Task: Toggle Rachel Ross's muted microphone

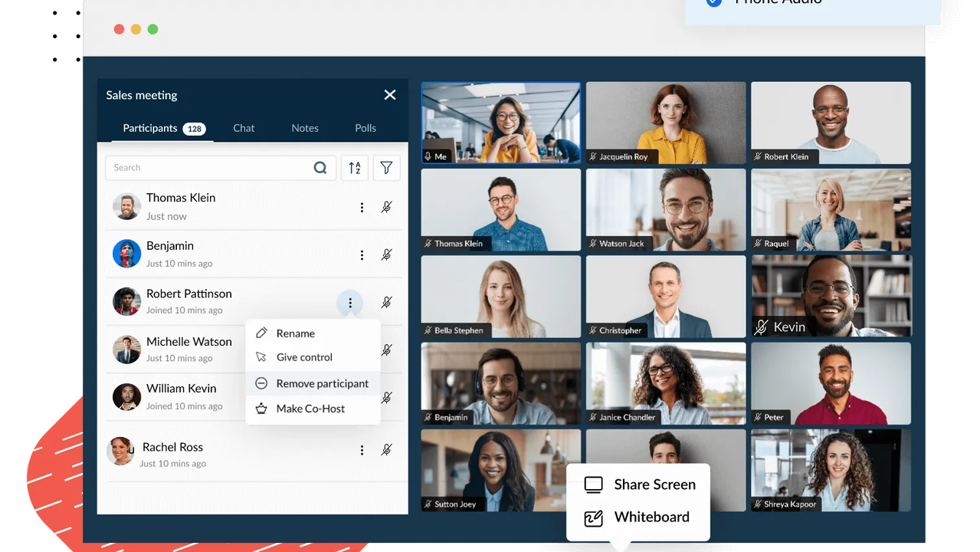Action: pos(387,450)
